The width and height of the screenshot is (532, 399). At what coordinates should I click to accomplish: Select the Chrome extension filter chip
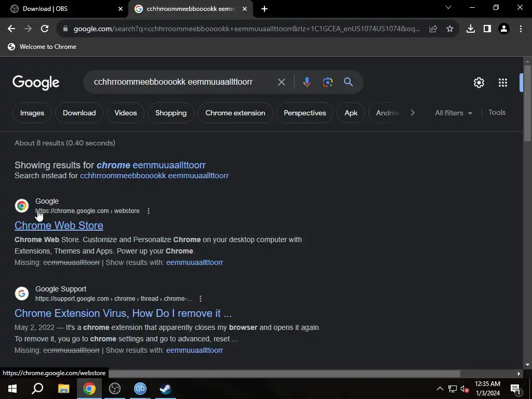click(235, 113)
